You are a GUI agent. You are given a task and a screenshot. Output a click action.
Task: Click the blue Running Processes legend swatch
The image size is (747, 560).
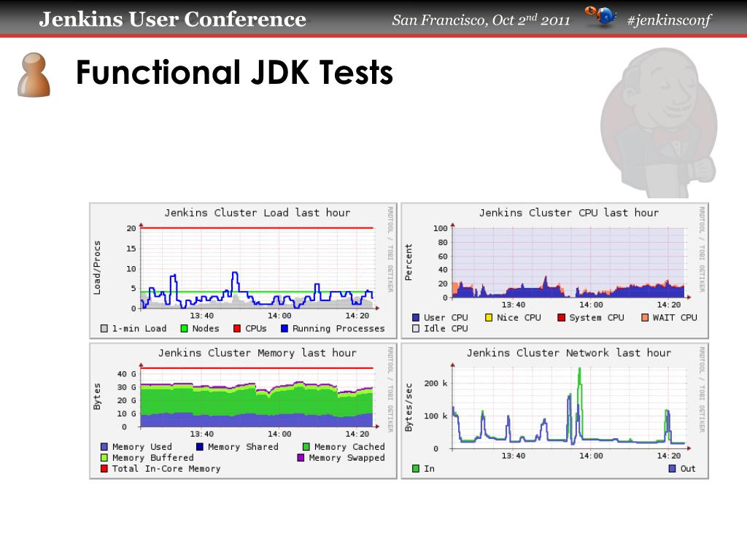point(285,329)
